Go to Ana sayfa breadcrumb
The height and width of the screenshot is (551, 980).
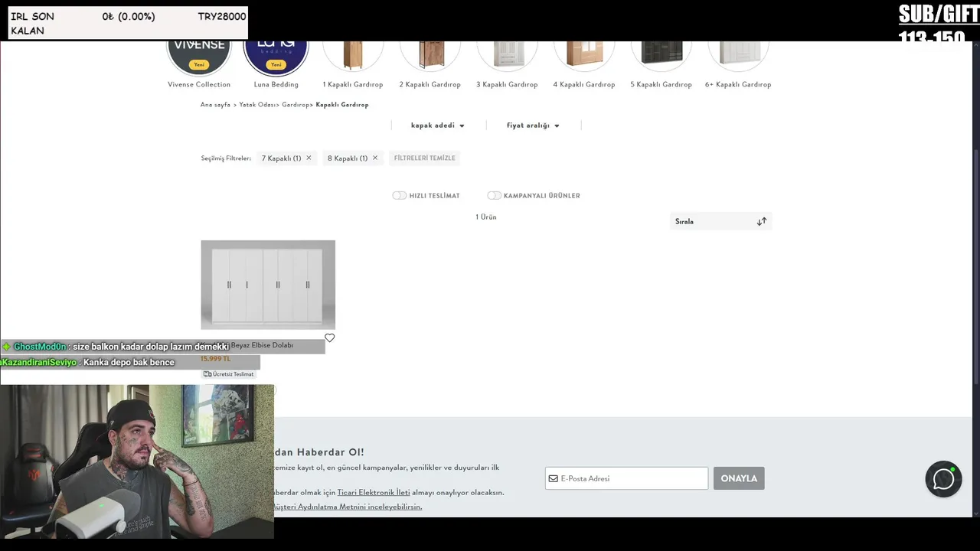coord(215,105)
